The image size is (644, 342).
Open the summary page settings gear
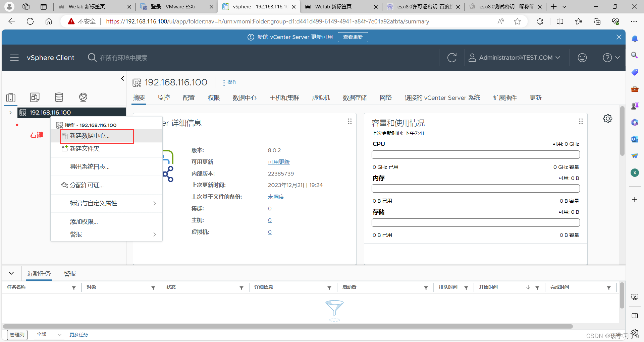(608, 119)
